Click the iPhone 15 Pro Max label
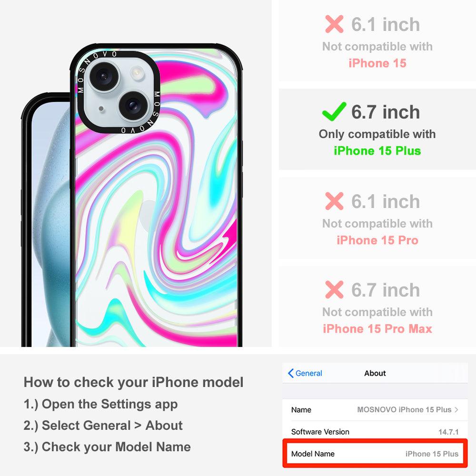 pyautogui.click(x=377, y=328)
